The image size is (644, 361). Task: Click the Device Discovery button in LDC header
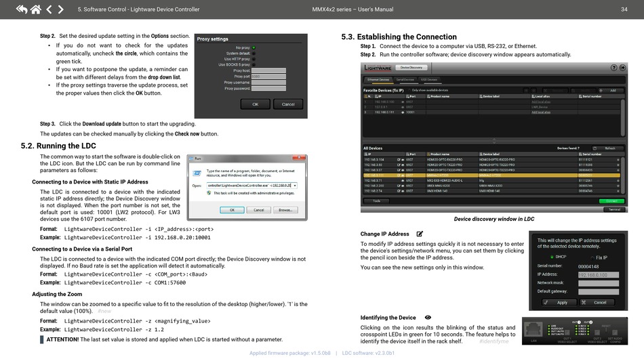click(x=411, y=67)
